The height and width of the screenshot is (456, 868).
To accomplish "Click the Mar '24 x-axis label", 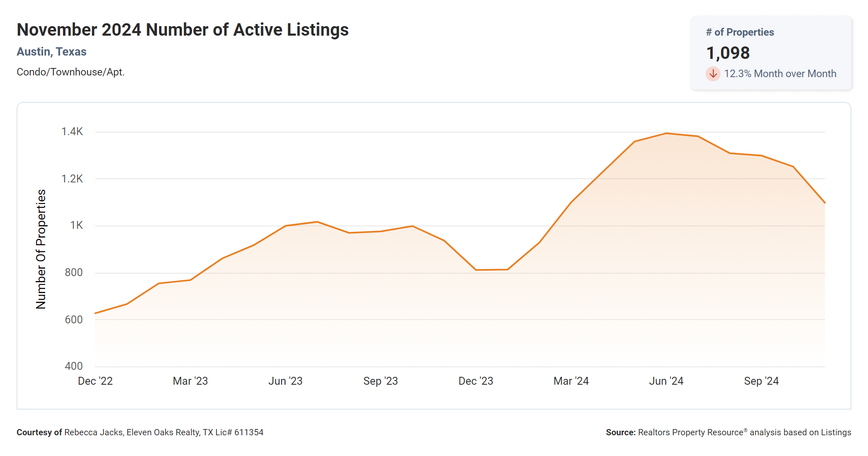I will click(x=571, y=381).
